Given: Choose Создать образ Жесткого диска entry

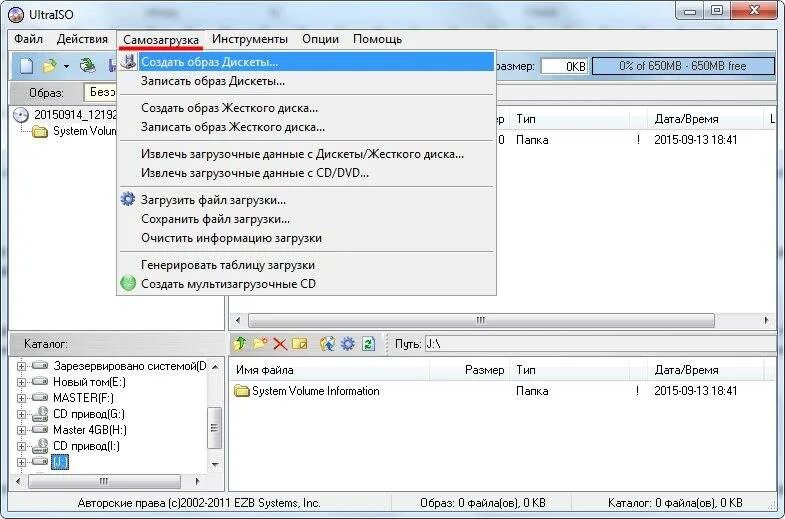Looking at the screenshot, I should [306, 108].
